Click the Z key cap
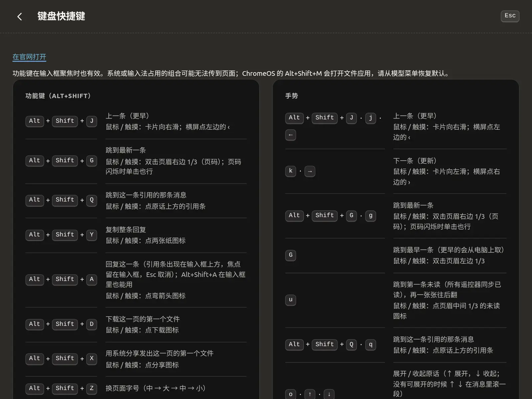This screenshot has width=532, height=399. click(x=92, y=388)
